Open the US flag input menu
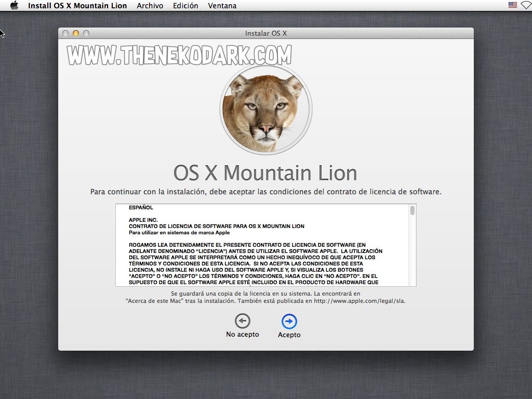This screenshot has width=532, height=399. pos(512,5)
